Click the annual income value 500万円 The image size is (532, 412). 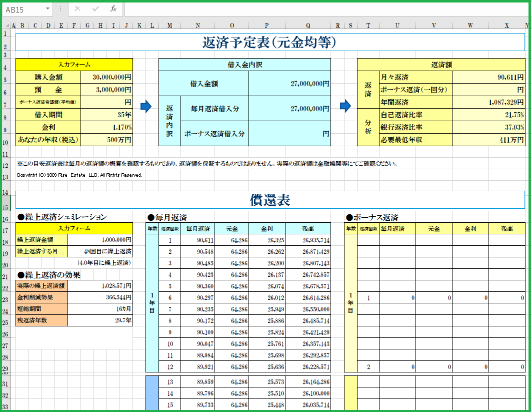point(107,140)
